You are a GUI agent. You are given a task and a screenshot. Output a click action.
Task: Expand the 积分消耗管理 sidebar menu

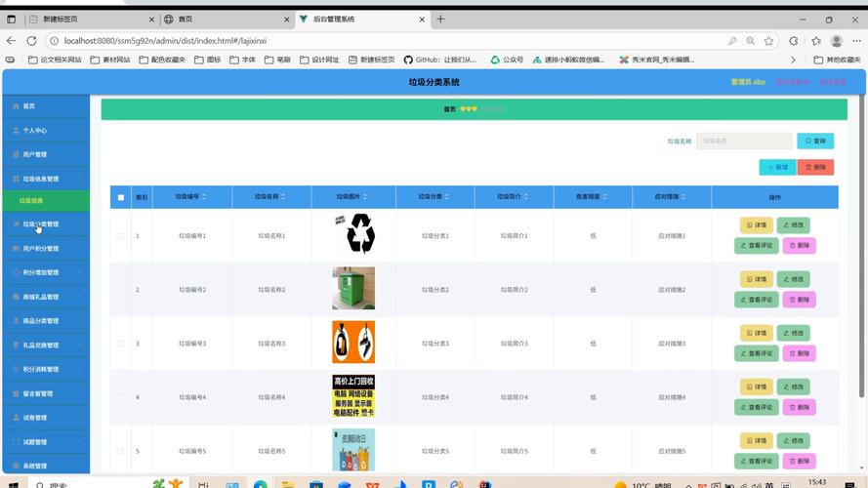[x=46, y=369]
